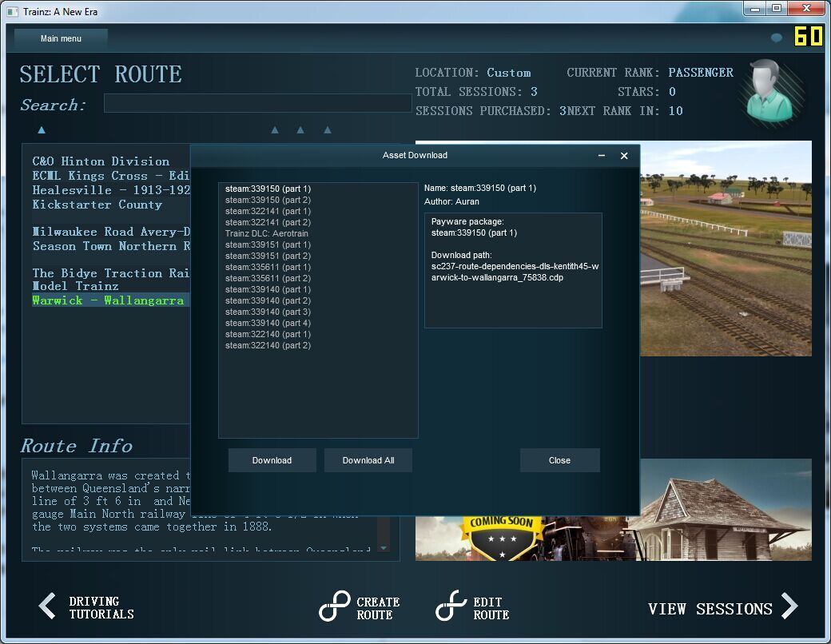Close the Asset Download dialog via Close button
Viewport: 831px width, 644px height.
559,460
